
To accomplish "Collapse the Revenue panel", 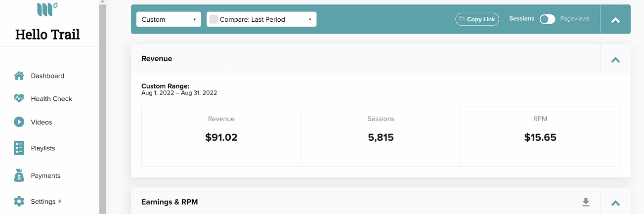I will (x=615, y=60).
